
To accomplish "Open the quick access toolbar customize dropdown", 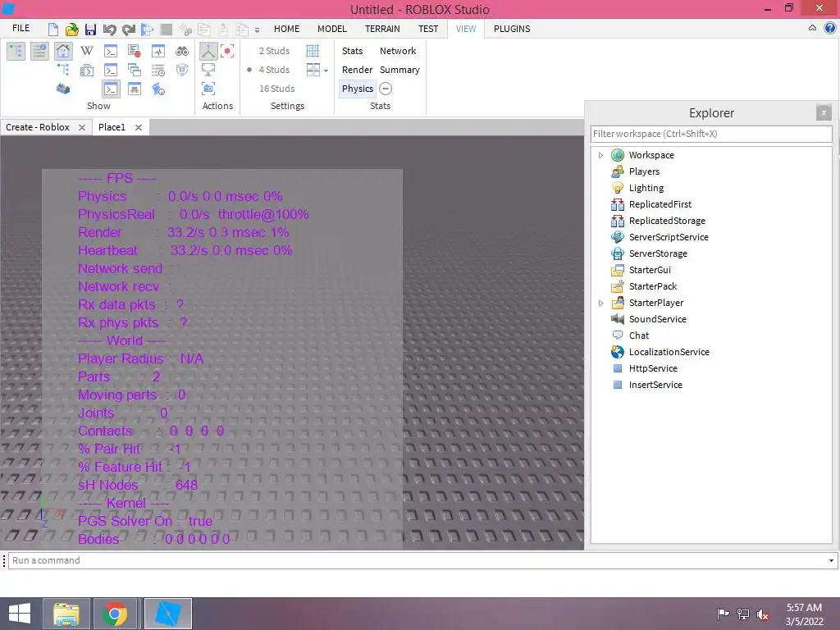I will pyautogui.click(x=257, y=30).
